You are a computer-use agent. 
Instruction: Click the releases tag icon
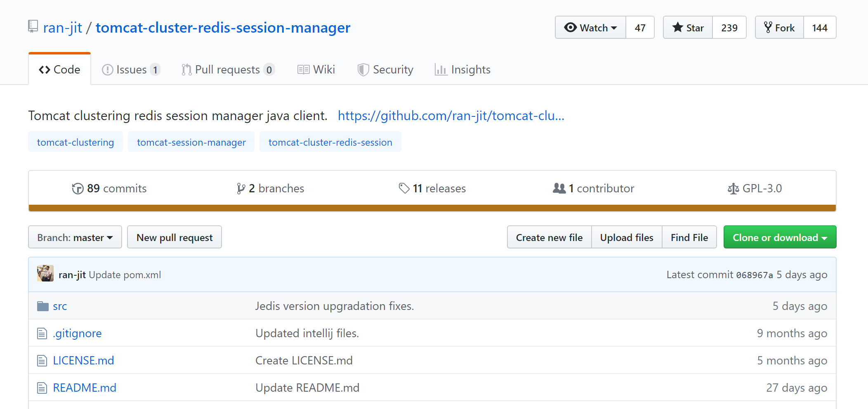point(404,188)
